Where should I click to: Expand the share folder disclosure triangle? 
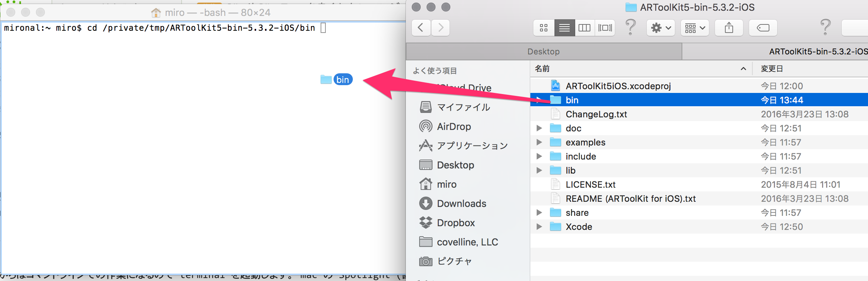(x=539, y=213)
